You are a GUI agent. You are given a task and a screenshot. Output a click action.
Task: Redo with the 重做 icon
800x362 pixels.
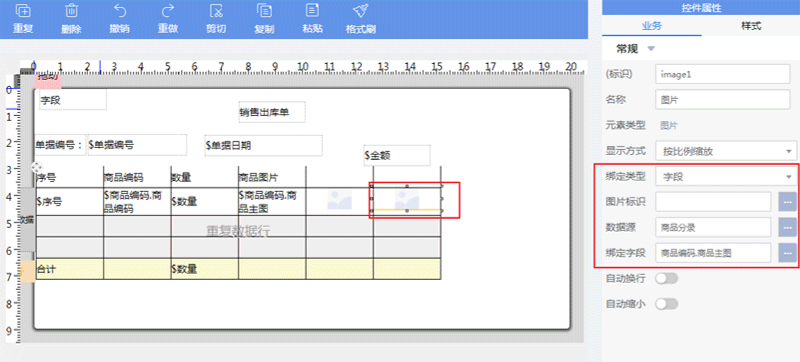point(167,11)
